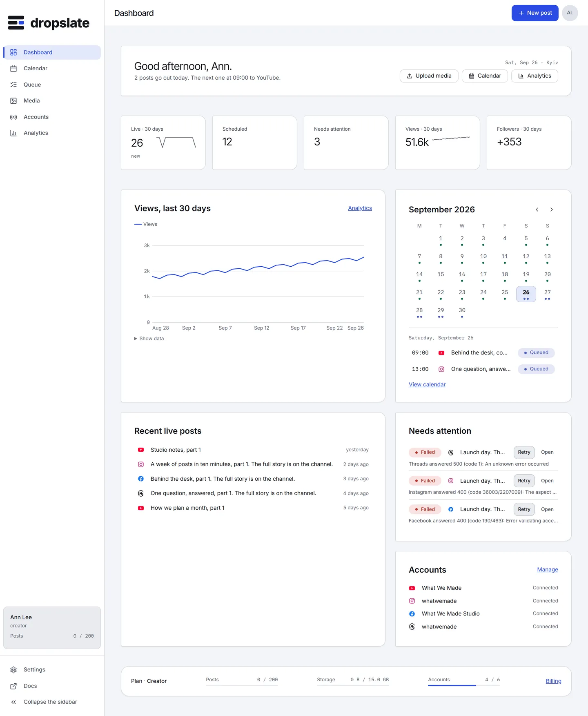Open the Billing link
The image size is (588, 716).
[554, 681]
